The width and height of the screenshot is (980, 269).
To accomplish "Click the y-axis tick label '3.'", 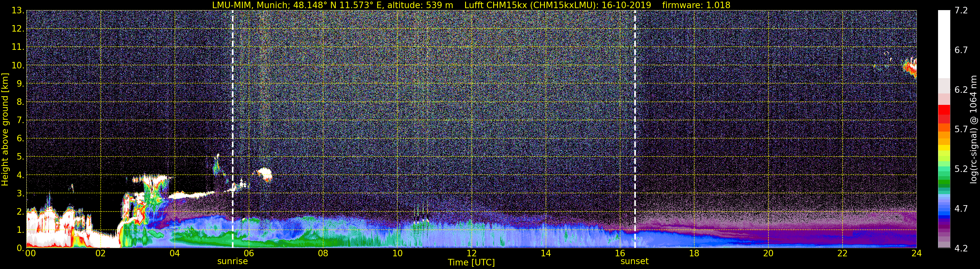I will pyautogui.click(x=20, y=193).
